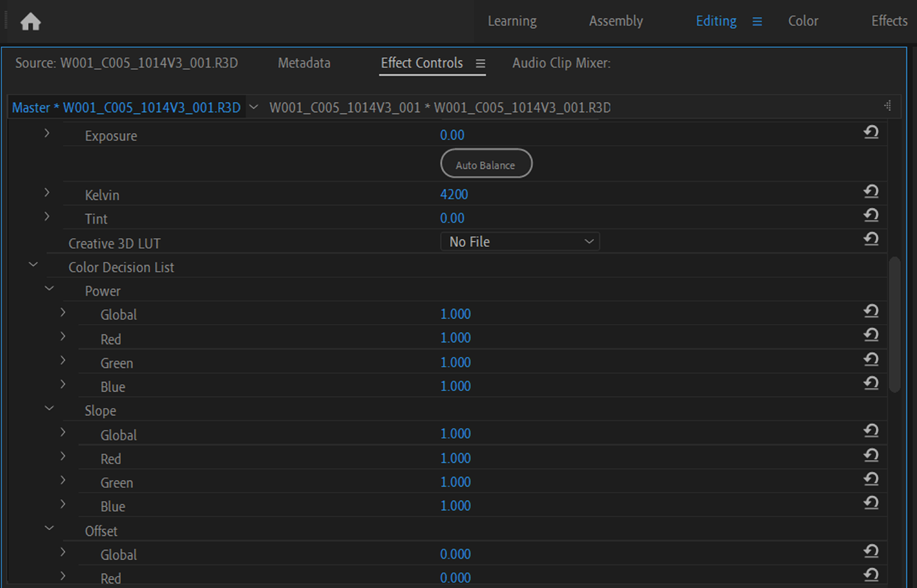
Task: Open the Creative 3D LUT dropdown
Action: coord(520,242)
